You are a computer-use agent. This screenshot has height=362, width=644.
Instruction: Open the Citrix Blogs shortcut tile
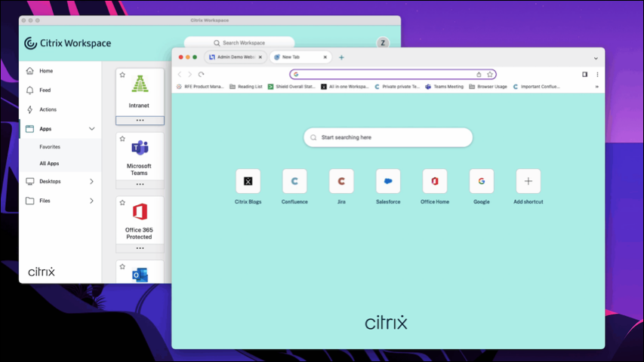pos(248,181)
